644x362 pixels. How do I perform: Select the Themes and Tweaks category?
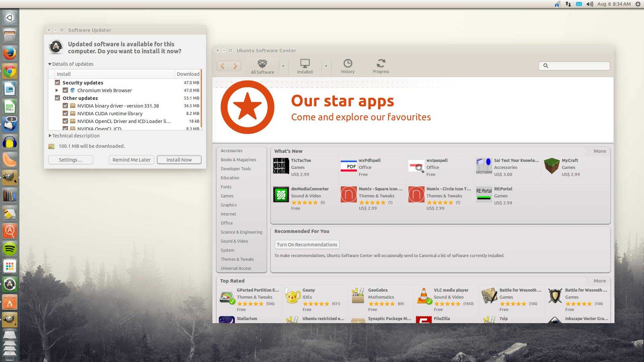[237, 259]
